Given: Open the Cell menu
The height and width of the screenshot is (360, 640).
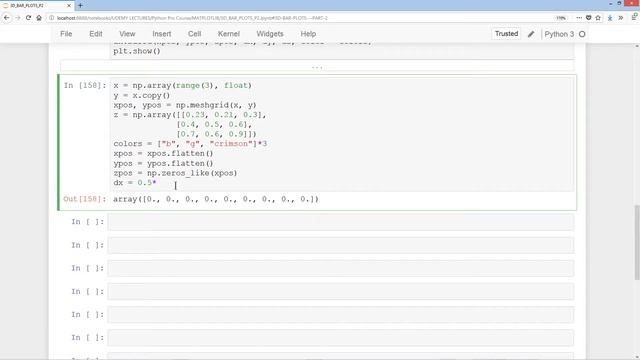Looking at the screenshot, I should [x=194, y=34].
